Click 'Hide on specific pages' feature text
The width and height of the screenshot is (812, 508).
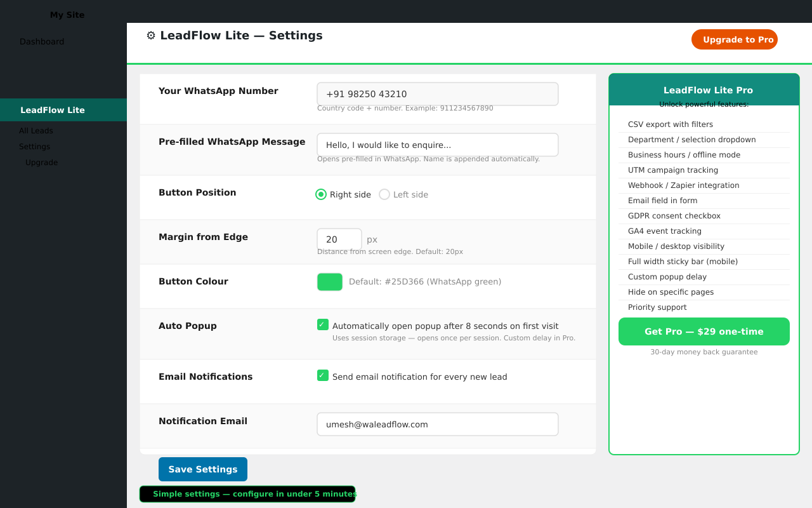(671, 292)
